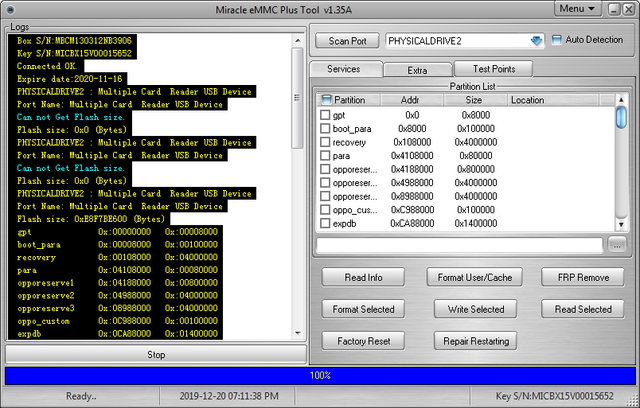The image size is (640, 408).
Task: Click the logs scrollbar thumb
Action: [x=298, y=98]
